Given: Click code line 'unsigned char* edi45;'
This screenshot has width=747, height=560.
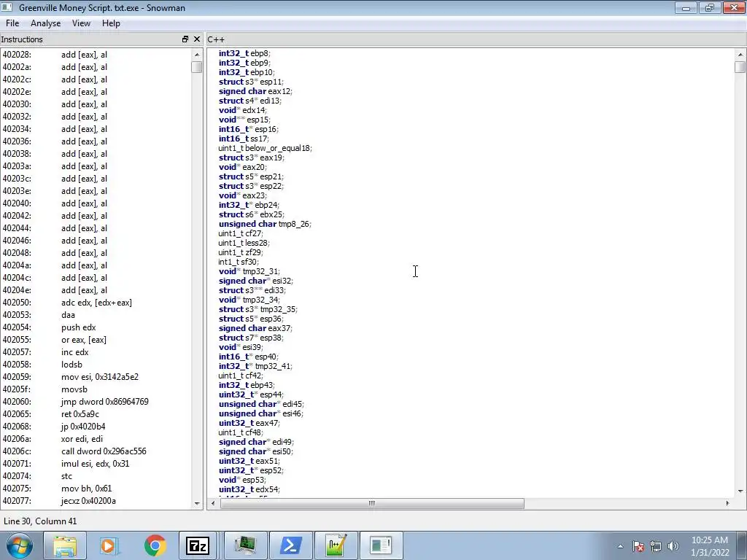Looking at the screenshot, I should pos(261,404).
